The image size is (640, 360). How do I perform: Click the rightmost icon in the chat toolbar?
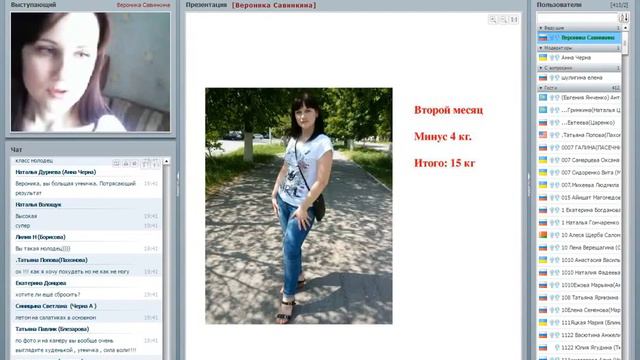(155, 164)
